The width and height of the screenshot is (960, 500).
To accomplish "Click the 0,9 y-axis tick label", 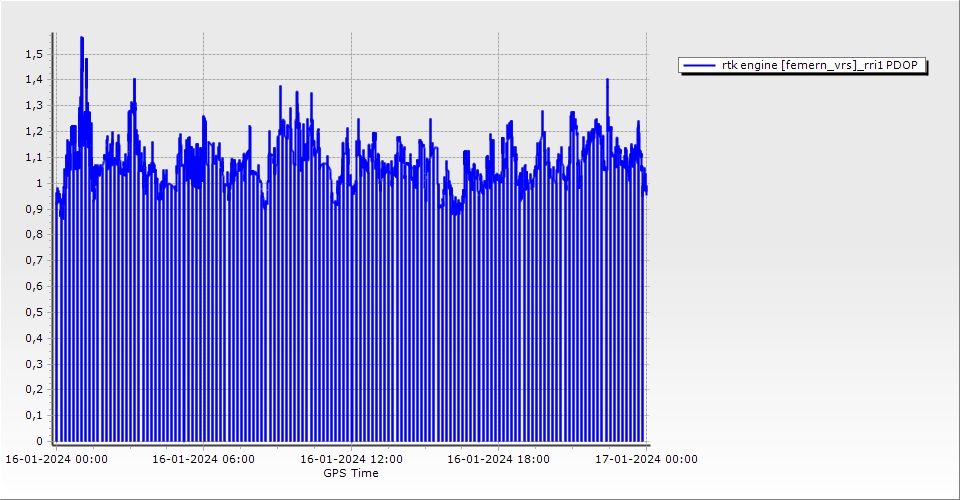I will tap(33, 209).
